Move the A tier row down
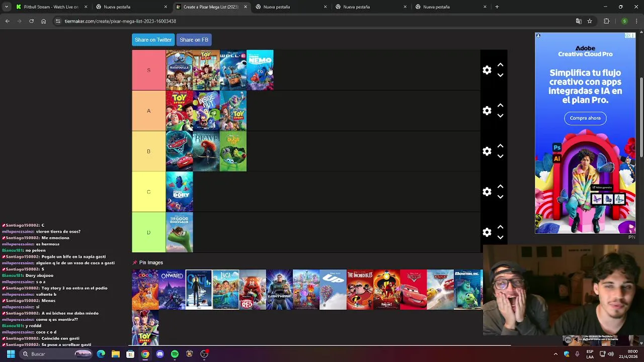 [500, 116]
